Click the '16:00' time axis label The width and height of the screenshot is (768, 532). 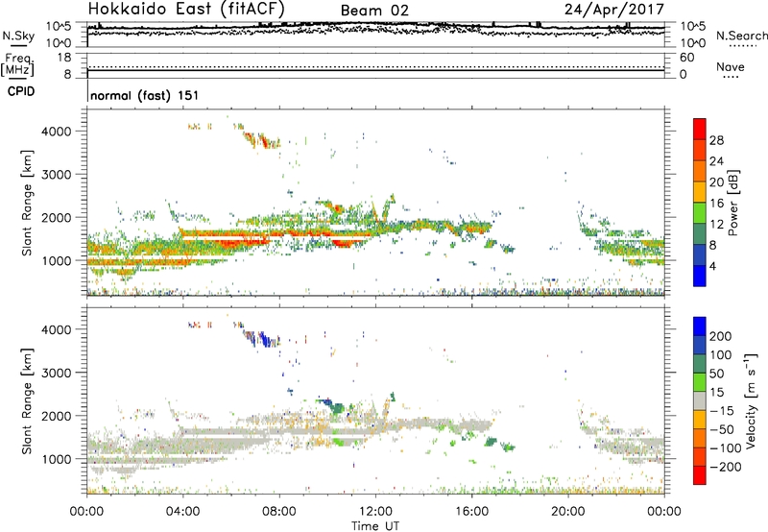coord(471,512)
